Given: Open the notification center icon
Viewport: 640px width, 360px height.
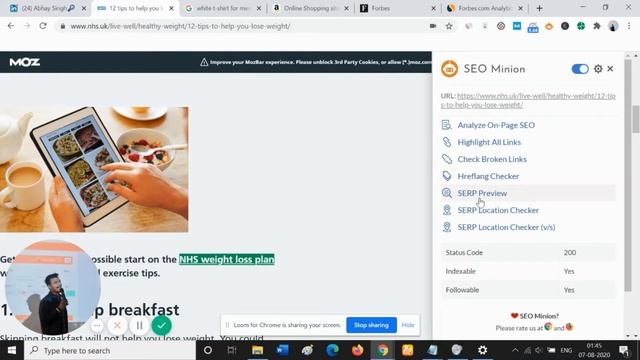Looking at the screenshot, I should [624, 350].
